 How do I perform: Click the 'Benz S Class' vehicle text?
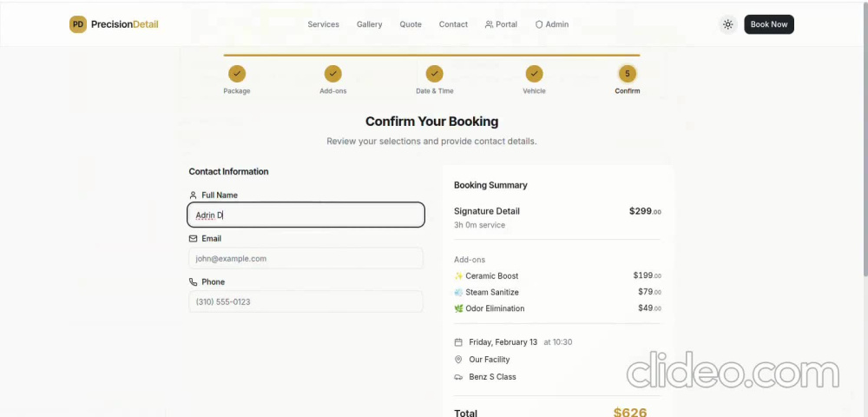click(492, 376)
